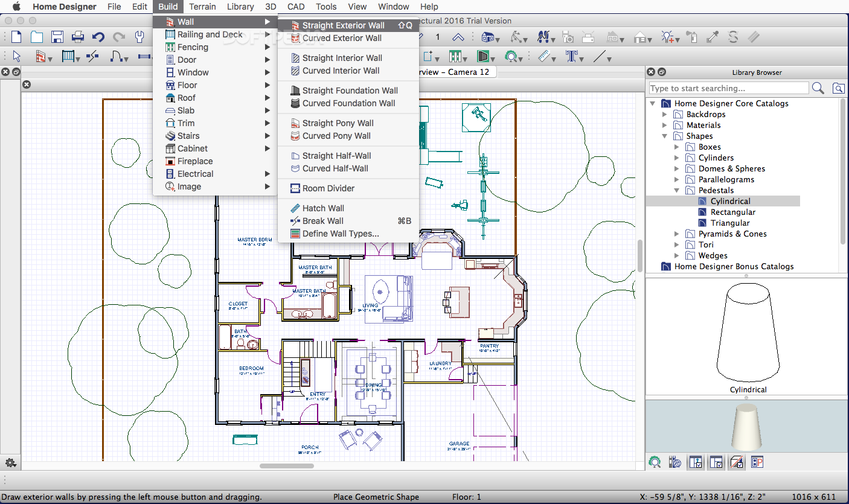Expand the Boxes folder

click(x=677, y=147)
